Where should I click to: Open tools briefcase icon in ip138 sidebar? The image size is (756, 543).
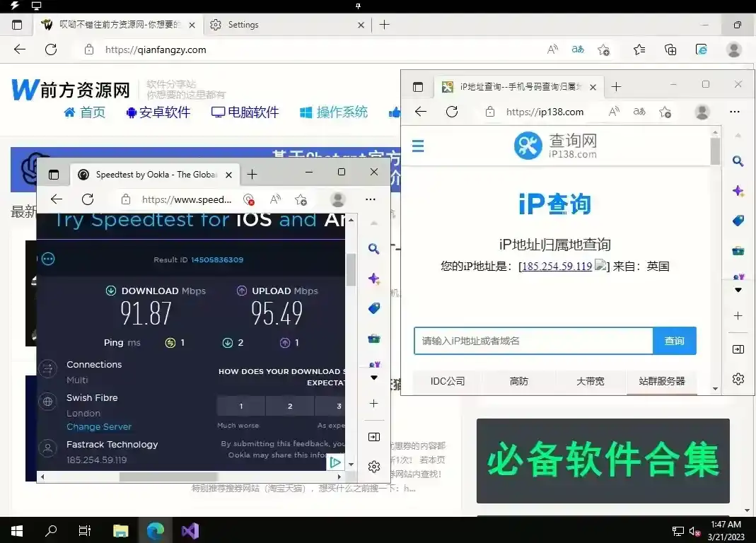(738, 251)
